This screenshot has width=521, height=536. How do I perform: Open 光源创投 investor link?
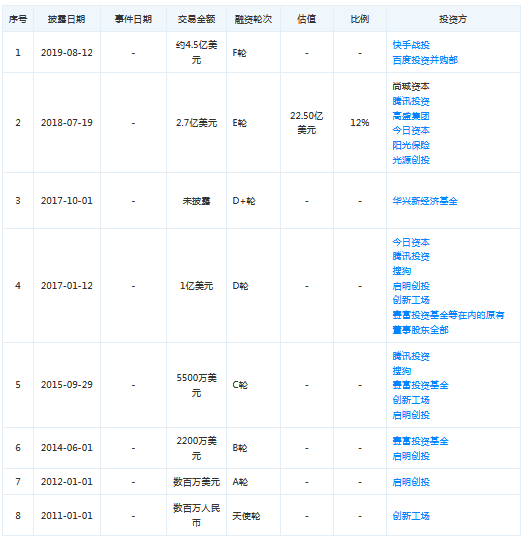click(411, 160)
